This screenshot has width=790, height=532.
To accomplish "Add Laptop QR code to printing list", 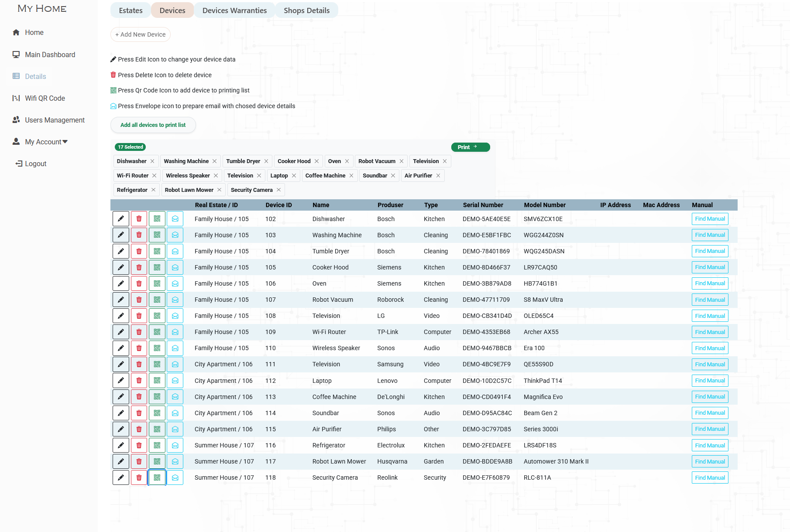I will coord(157,381).
